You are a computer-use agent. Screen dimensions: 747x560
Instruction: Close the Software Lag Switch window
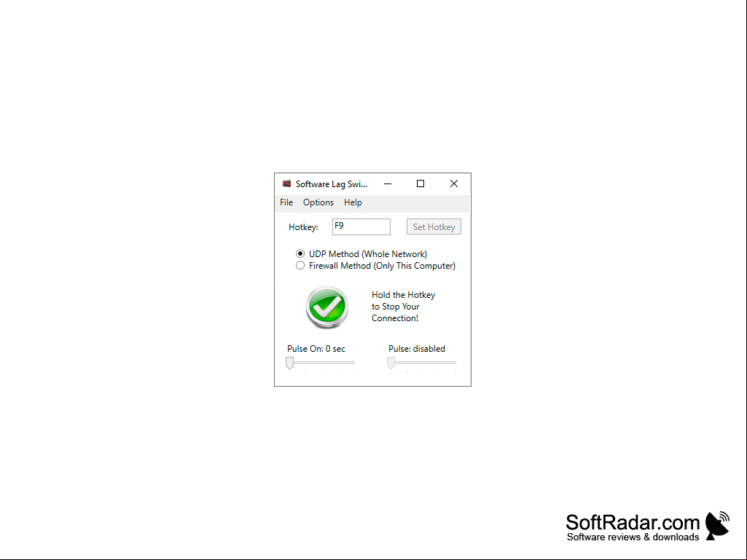(x=454, y=184)
